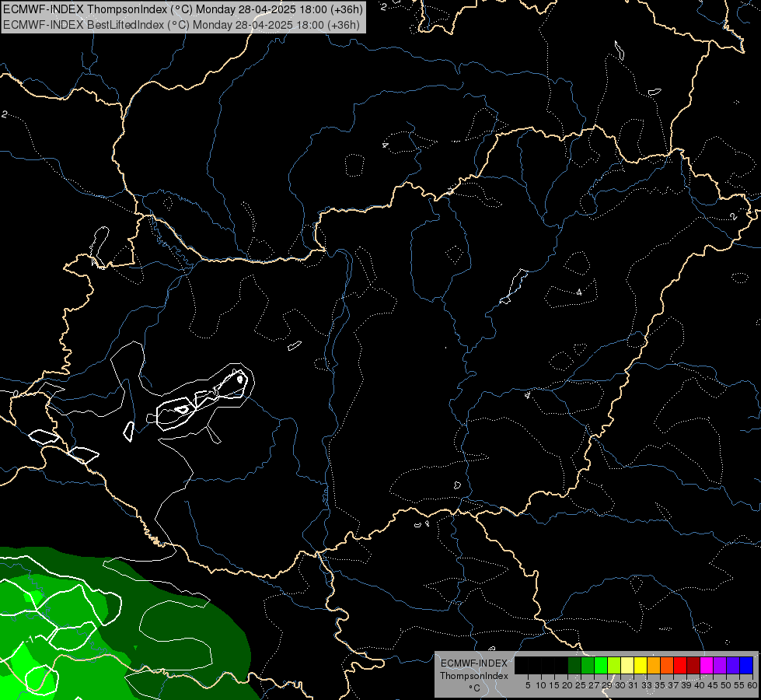This screenshot has height=700, width=761.
Task: Pick the dark red 39-40 legend swatch
Action: pos(693,665)
